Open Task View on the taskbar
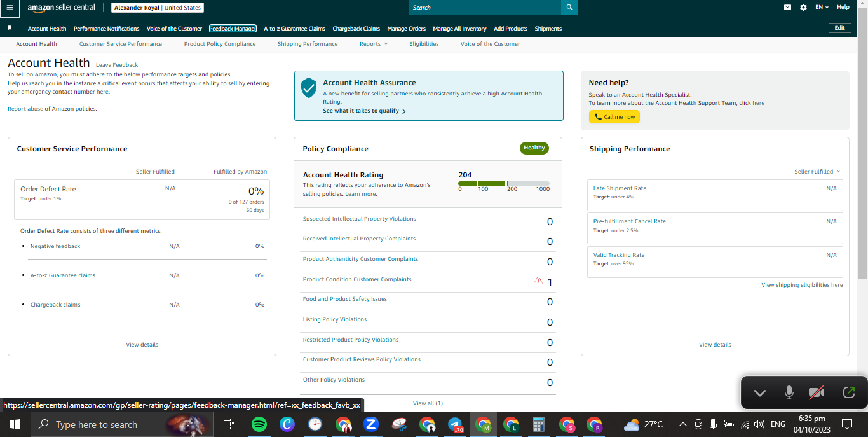 click(x=229, y=424)
